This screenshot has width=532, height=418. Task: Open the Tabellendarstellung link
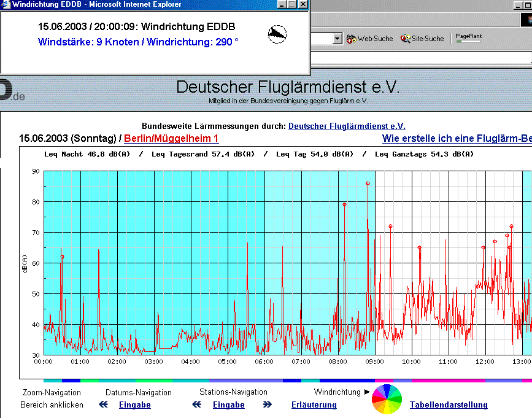[449, 404]
